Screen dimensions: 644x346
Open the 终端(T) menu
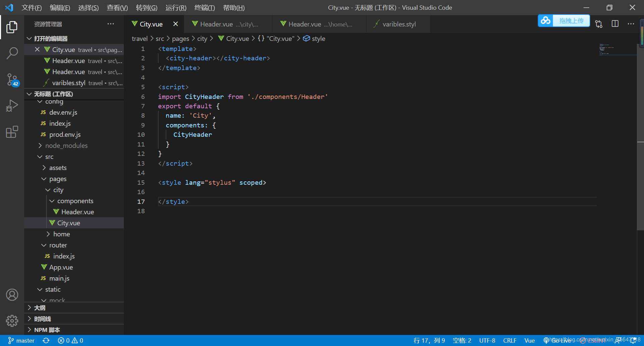click(205, 7)
